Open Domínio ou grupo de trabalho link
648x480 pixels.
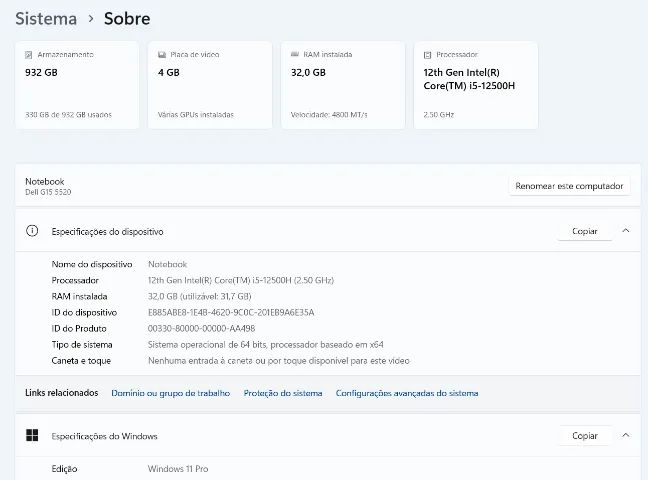pyautogui.click(x=171, y=393)
